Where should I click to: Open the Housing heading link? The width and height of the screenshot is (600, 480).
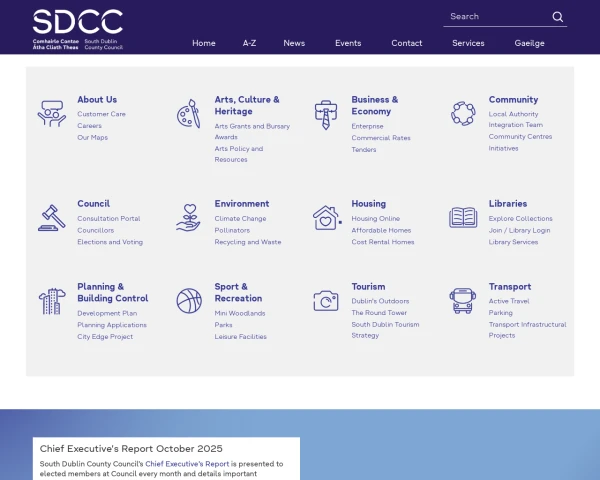pyautogui.click(x=368, y=204)
